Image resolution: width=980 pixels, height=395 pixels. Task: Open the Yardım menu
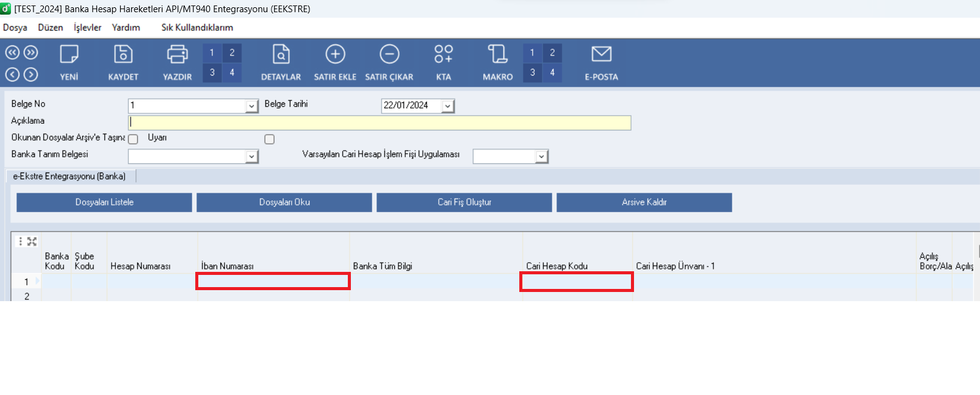(x=126, y=27)
